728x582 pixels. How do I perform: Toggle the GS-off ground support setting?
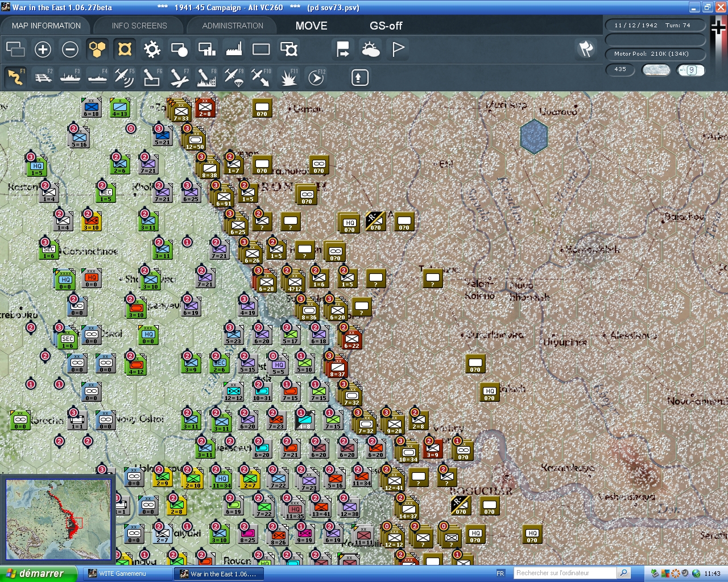[x=386, y=26]
